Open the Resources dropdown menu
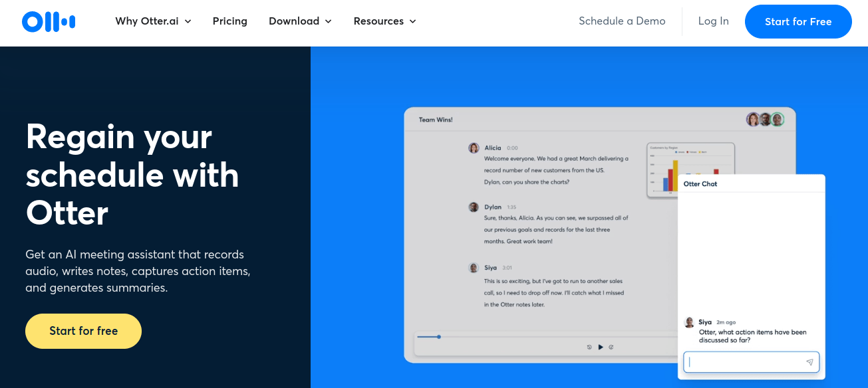This screenshot has height=388, width=868. click(x=384, y=21)
